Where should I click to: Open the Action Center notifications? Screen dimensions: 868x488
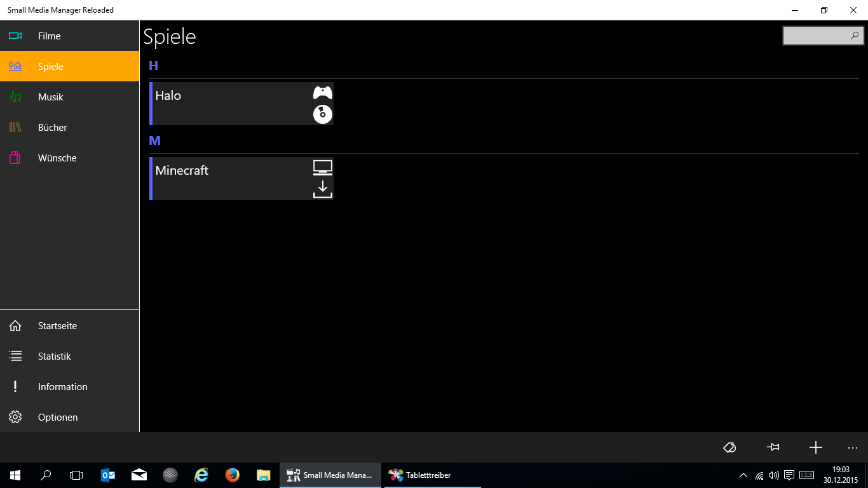(x=789, y=475)
